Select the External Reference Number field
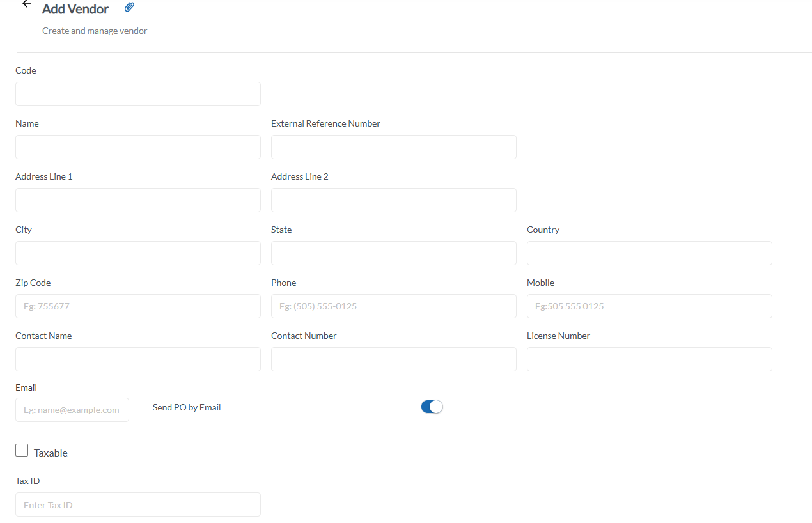 click(x=394, y=147)
